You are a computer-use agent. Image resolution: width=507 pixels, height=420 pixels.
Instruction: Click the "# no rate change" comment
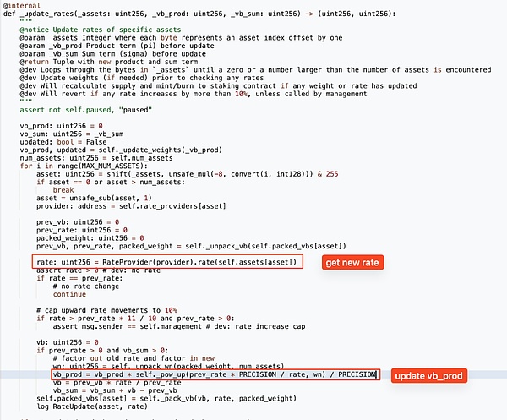point(86,286)
